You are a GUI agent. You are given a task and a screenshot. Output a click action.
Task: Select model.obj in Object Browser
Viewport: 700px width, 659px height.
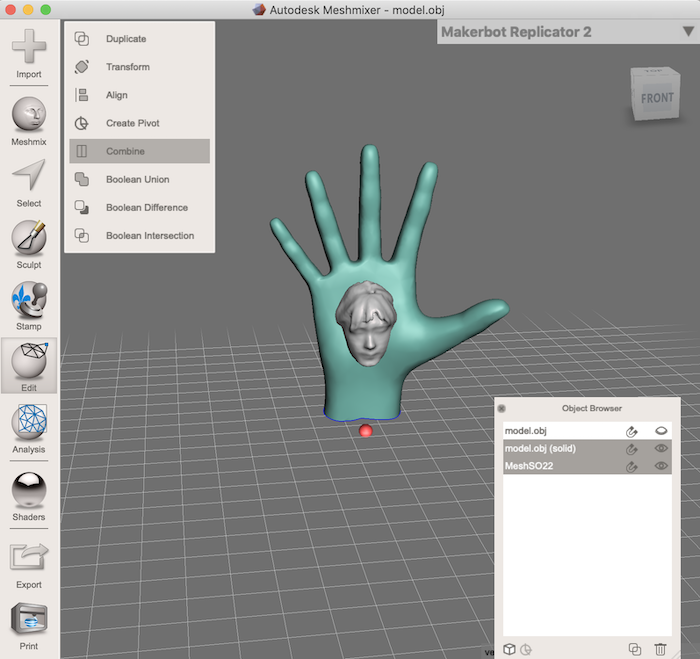tap(587, 431)
